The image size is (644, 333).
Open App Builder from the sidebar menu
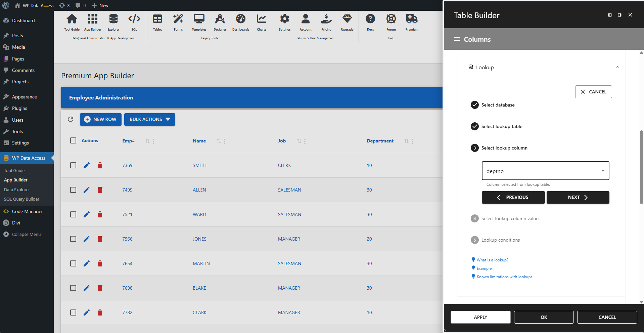[15, 180]
